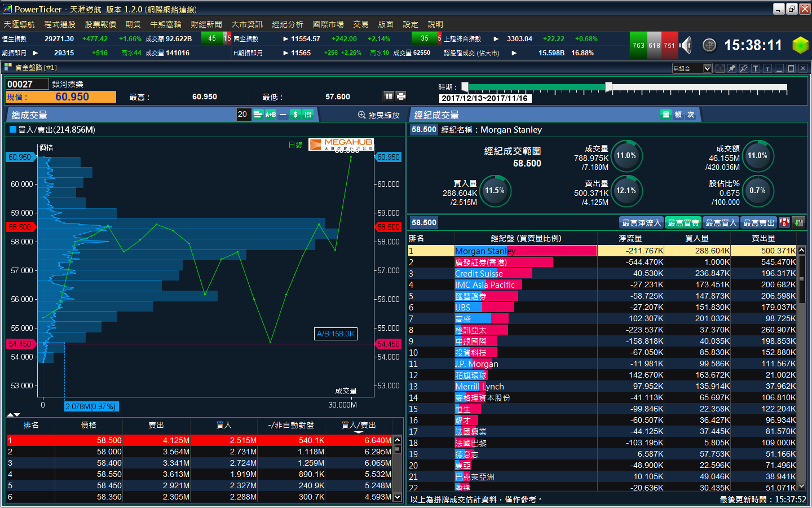Click the outlined pin icon in panel header

pos(744,68)
